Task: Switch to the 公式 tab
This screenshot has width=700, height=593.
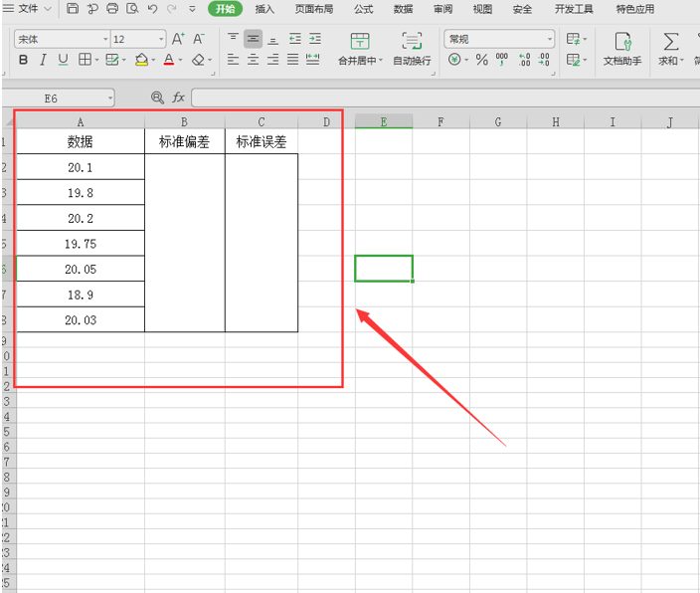Action: click(x=363, y=9)
